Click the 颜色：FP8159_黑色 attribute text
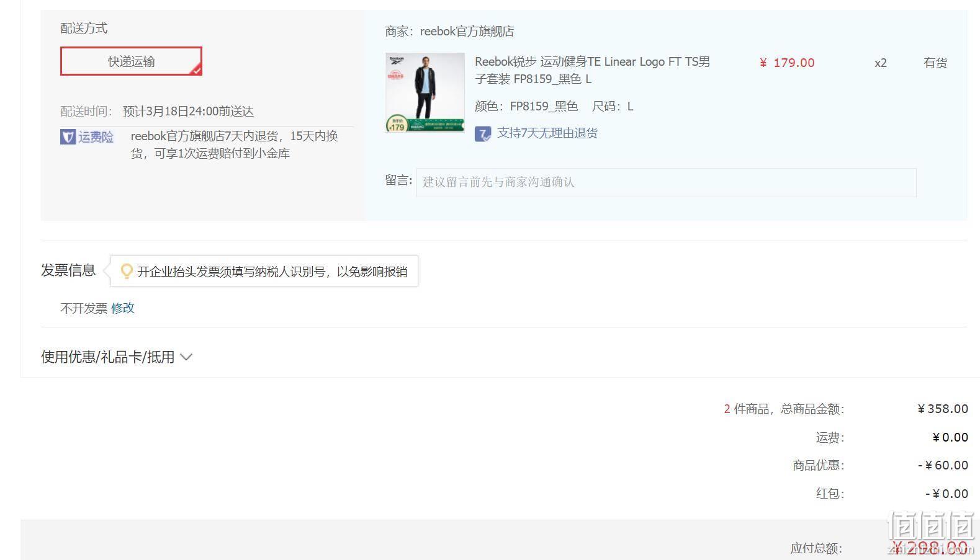980x560 pixels. coord(526,106)
